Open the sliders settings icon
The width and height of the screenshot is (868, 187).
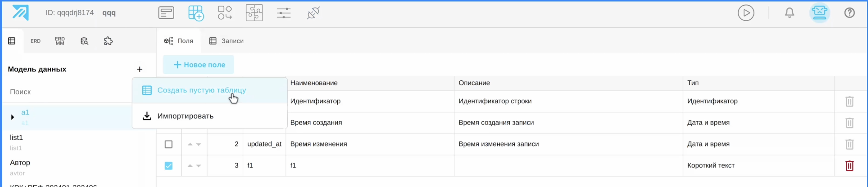pos(283,13)
